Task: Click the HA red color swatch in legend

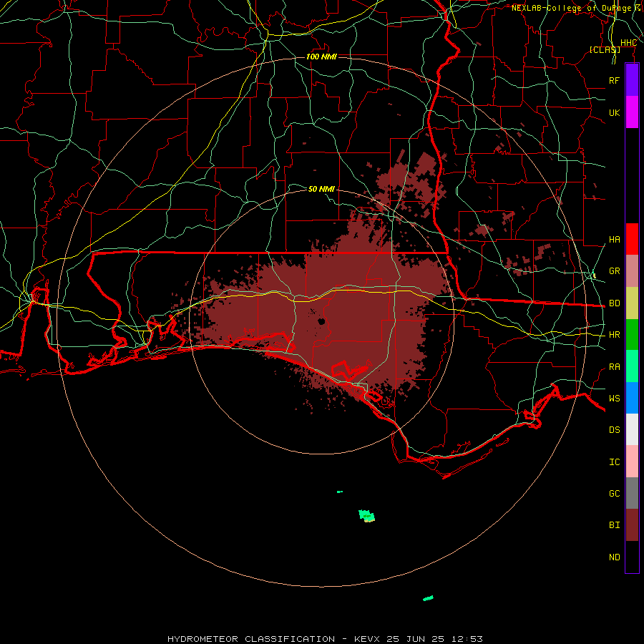Action: point(632,239)
